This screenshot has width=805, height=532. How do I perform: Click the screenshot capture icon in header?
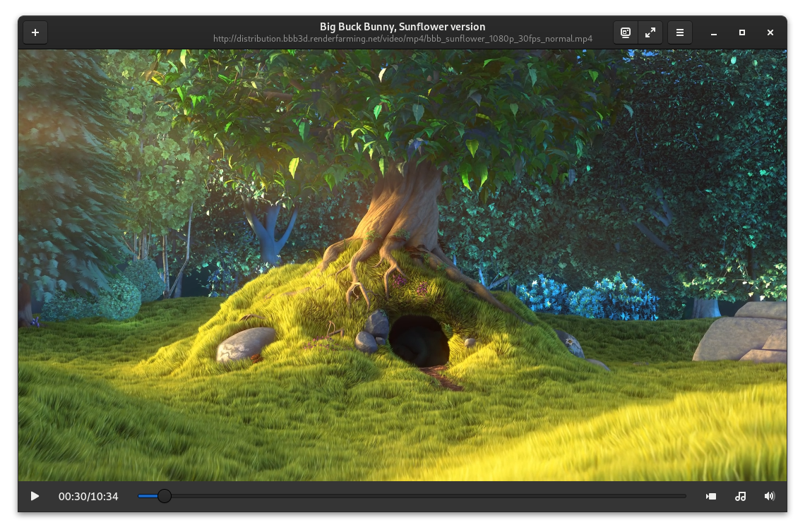pos(626,32)
